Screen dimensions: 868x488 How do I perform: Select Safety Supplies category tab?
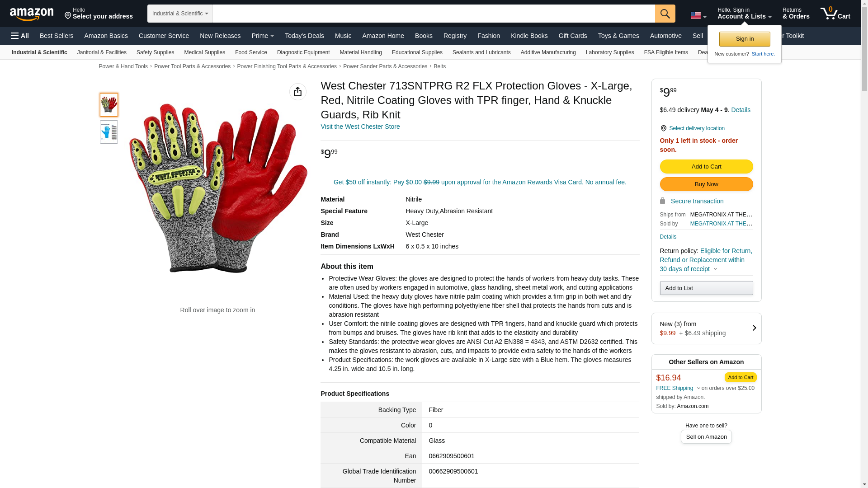tap(155, 52)
